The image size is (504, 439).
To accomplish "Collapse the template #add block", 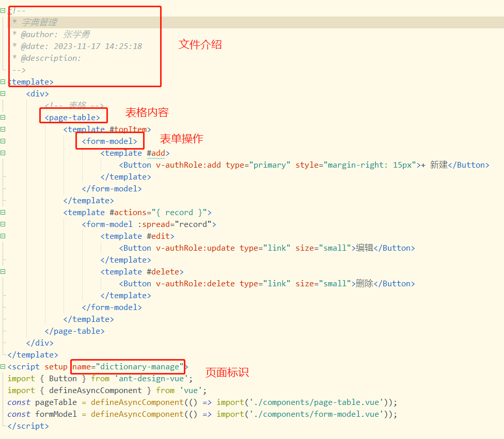I will 3,153.
